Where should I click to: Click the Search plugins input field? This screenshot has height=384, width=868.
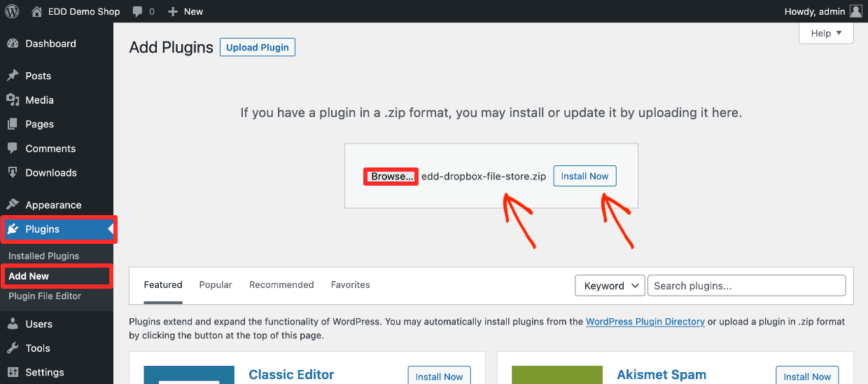click(747, 285)
